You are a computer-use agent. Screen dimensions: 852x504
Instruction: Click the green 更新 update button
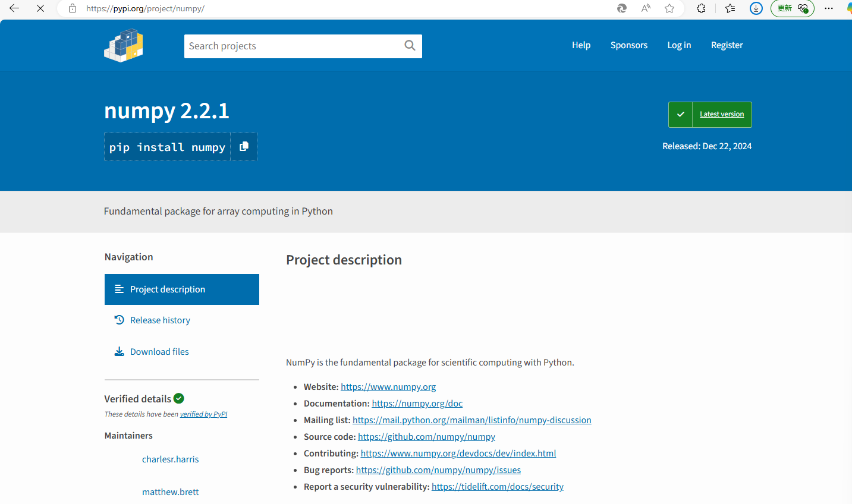click(793, 8)
